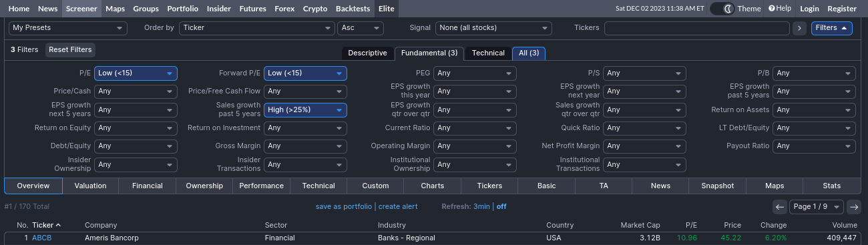Open the Return on Assets dropdown

[x=814, y=109]
